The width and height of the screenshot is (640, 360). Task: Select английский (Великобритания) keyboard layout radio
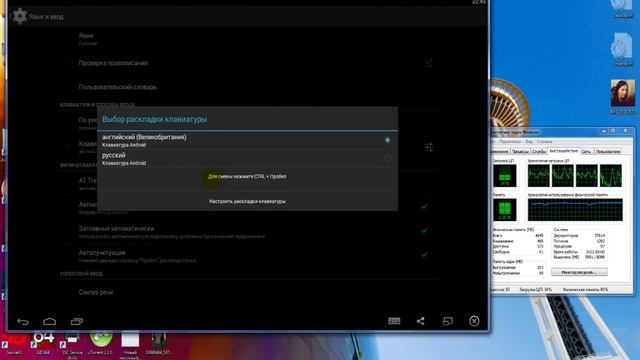(387, 140)
